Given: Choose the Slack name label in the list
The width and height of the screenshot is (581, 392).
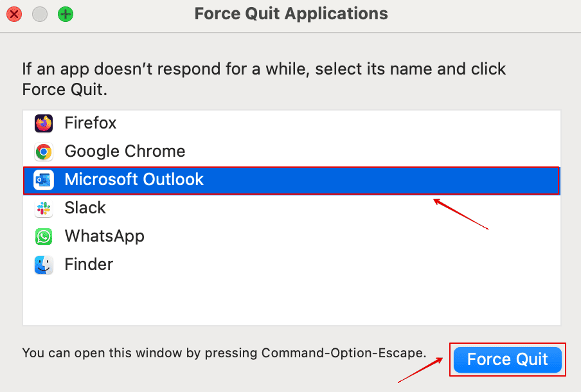Looking at the screenshot, I should click(85, 208).
